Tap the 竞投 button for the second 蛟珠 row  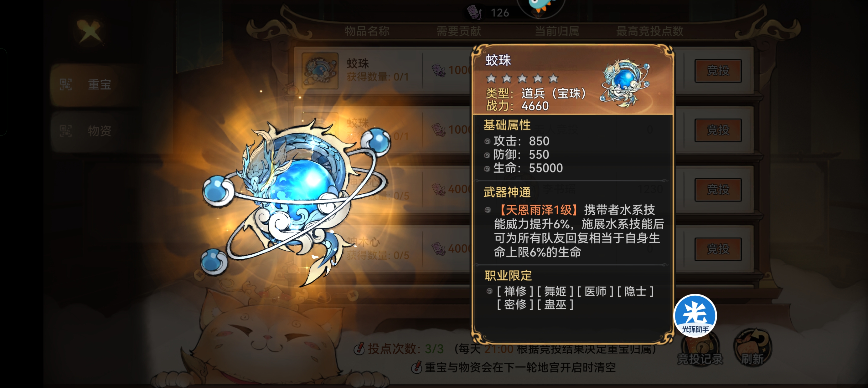point(718,130)
